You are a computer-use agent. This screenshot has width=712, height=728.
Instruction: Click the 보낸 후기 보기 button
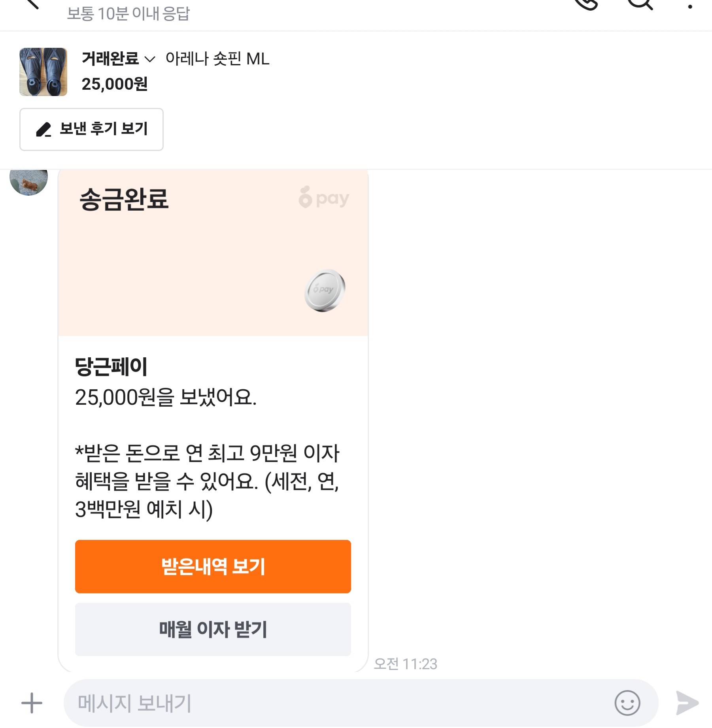pos(91,129)
